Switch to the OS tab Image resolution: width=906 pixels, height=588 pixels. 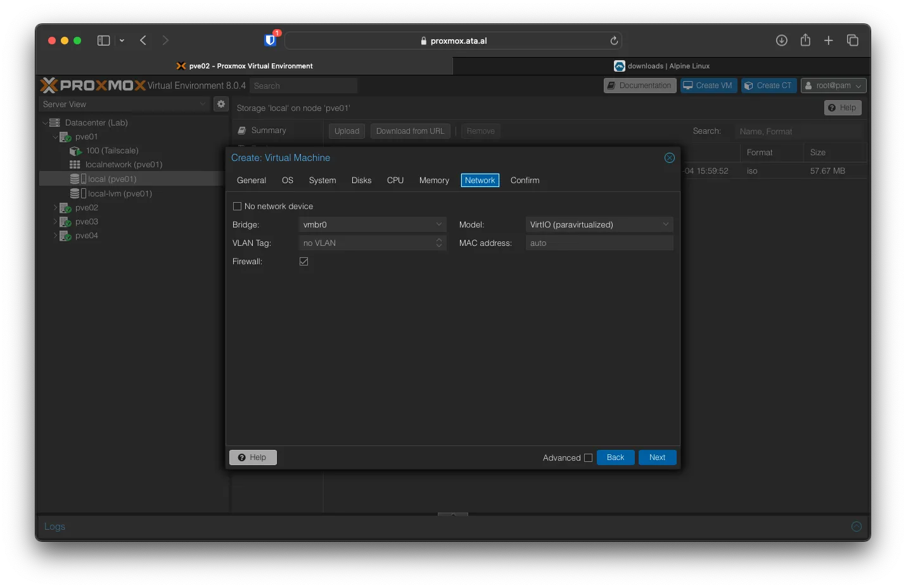288,181
